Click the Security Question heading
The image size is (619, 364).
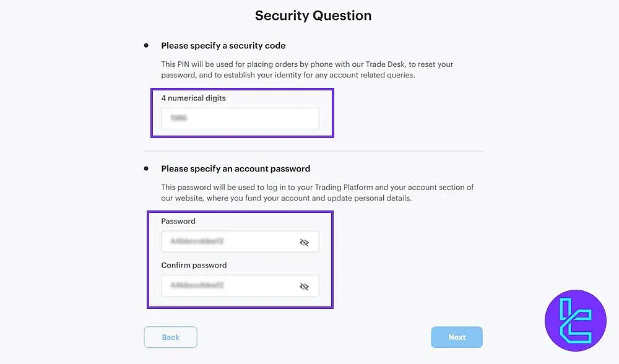pos(313,15)
